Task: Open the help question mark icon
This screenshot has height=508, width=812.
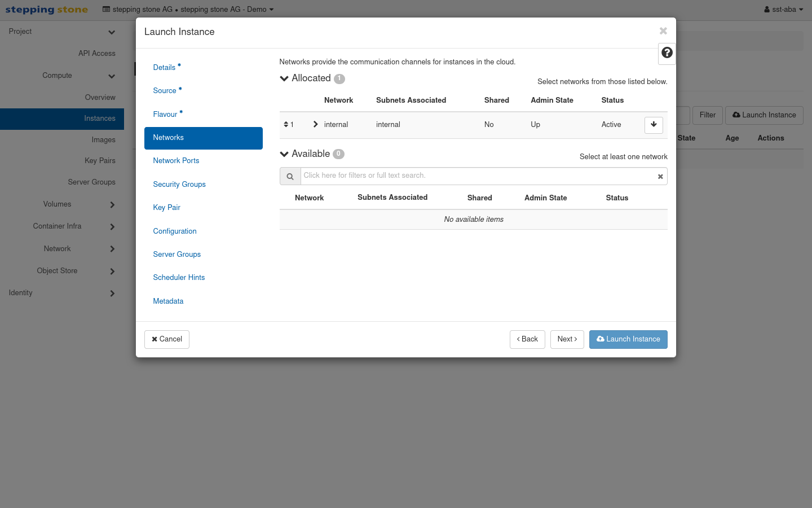Action: point(667,52)
